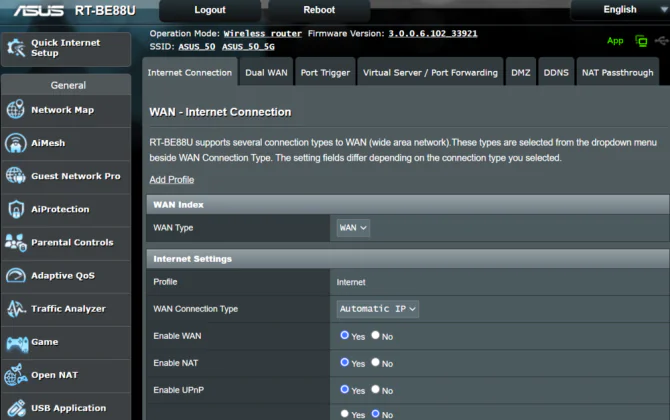This screenshot has height=420, width=670.
Task: Click the ASUS_50_5G SSID link
Action: 248,47
